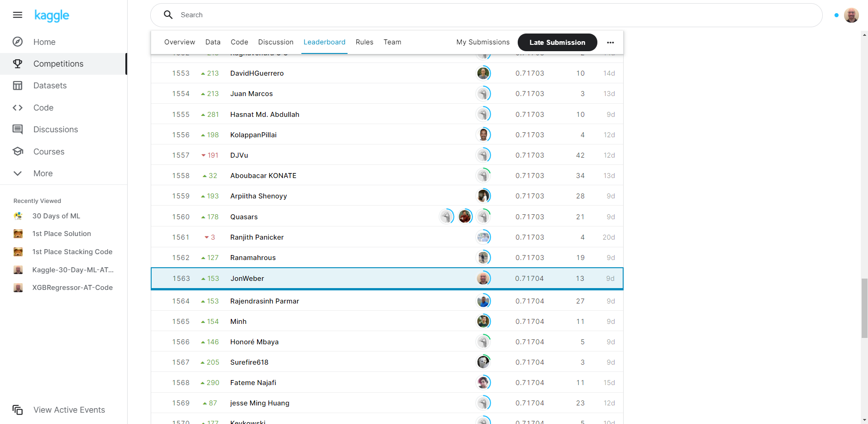The image size is (868, 424).
Task: Click Ranjith Panicker's avatar
Action: tap(483, 237)
